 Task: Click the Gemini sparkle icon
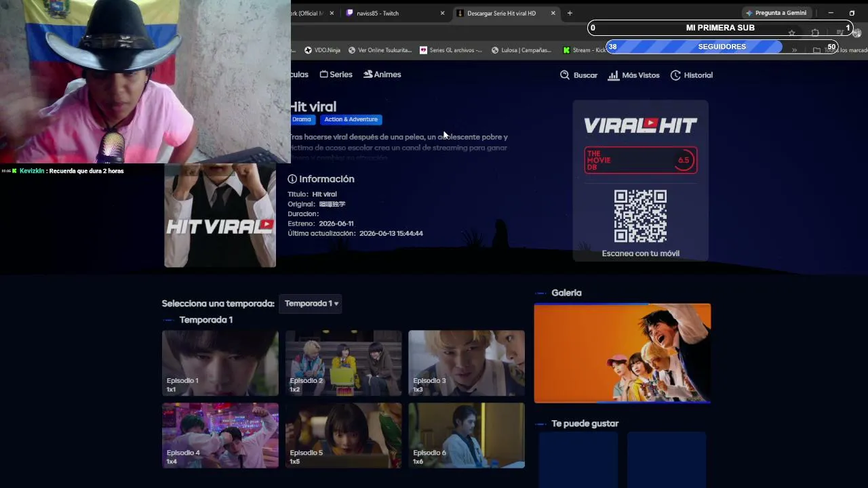click(x=749, y=13)
